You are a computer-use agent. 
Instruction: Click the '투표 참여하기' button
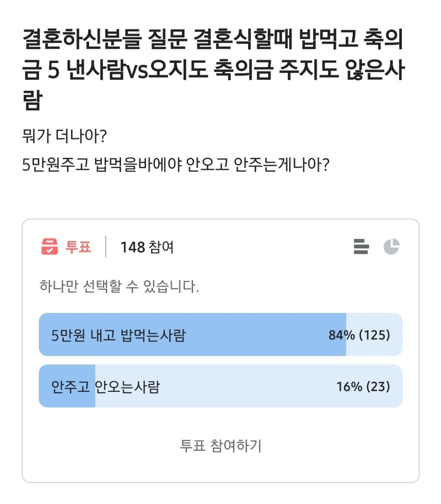pos(220,446)
